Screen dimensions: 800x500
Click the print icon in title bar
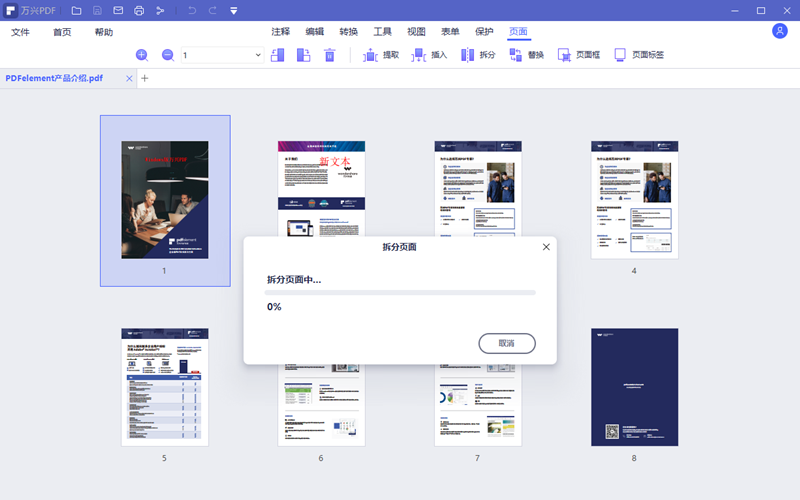coord(139,10)
